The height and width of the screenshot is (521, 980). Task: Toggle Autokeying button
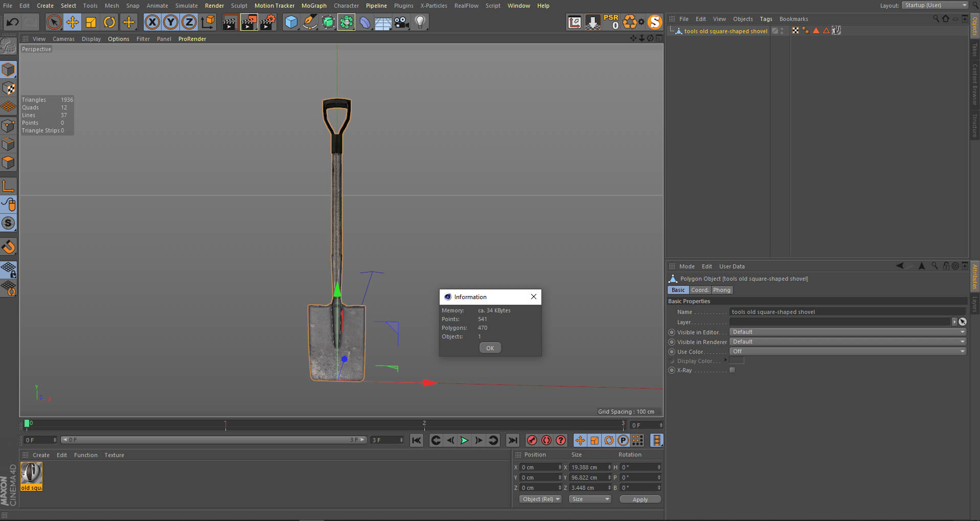[x=546, y=440]
